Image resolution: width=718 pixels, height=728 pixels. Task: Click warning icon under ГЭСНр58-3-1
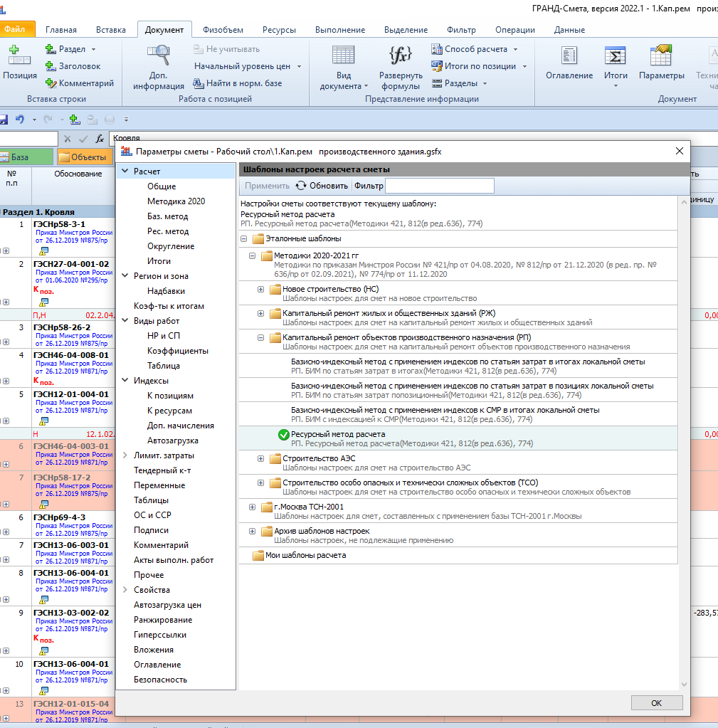43,251
